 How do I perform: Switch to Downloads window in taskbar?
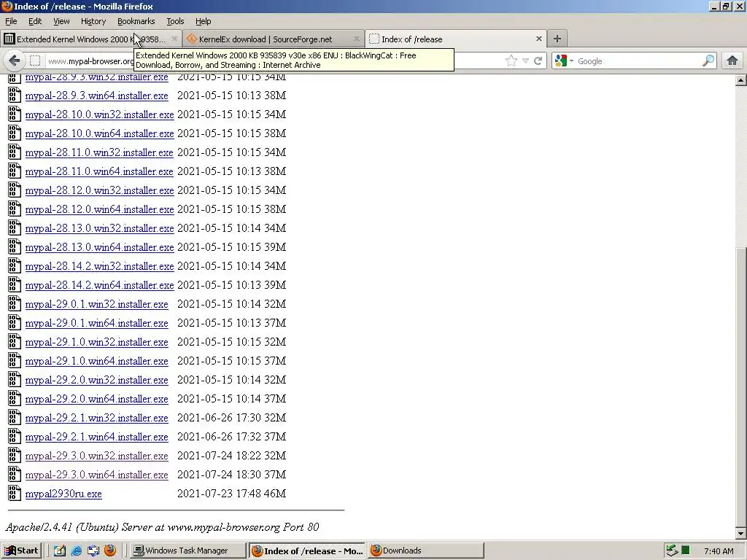426,551
